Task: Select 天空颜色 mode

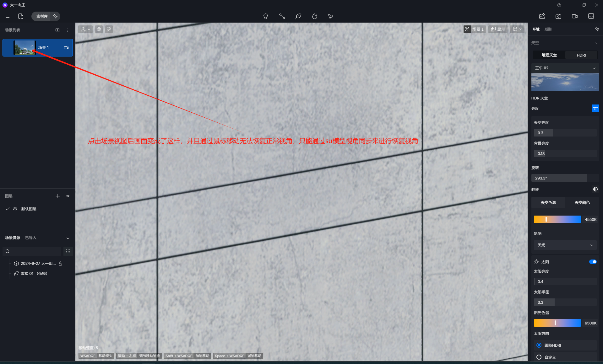Action: click(582, 203)
